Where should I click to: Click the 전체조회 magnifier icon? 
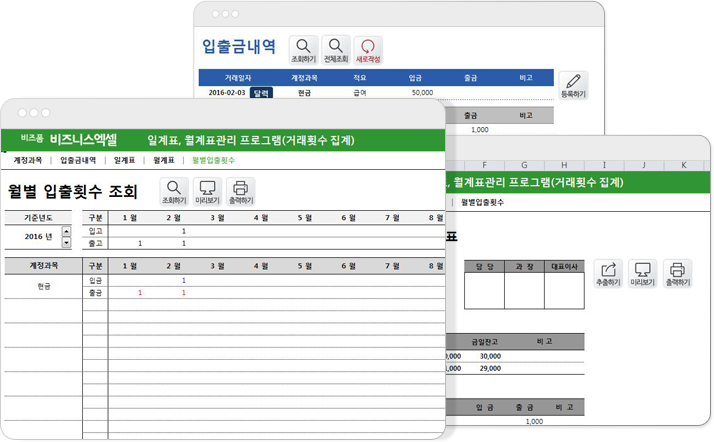[x=336, y=48]
